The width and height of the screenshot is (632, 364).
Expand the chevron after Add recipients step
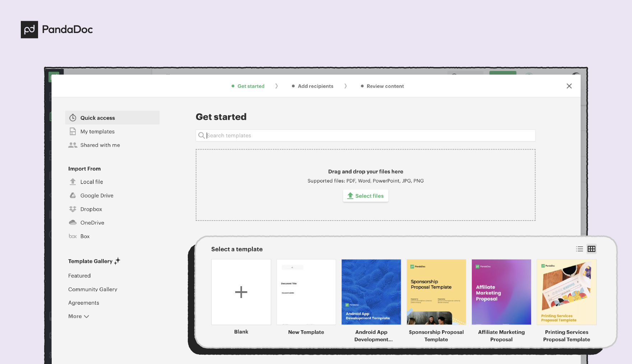[345, 86]
